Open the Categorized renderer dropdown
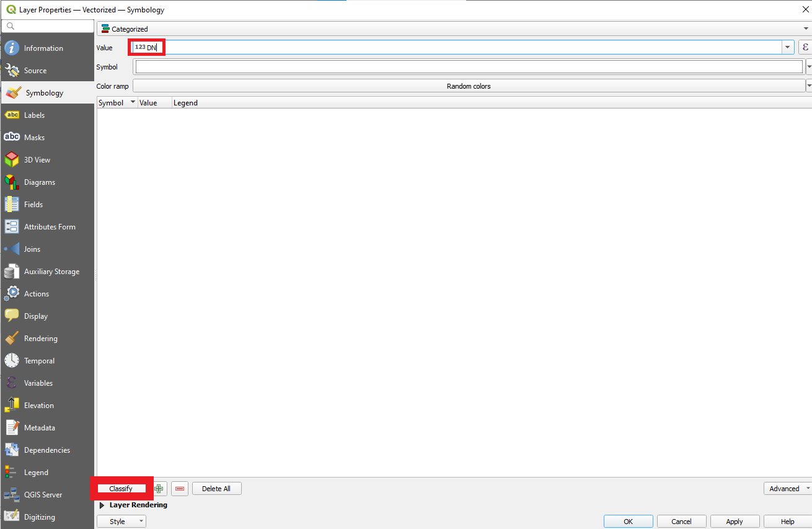Image resolution: width=812 pixels, height=529 pixels. click(x=454, y=29)
